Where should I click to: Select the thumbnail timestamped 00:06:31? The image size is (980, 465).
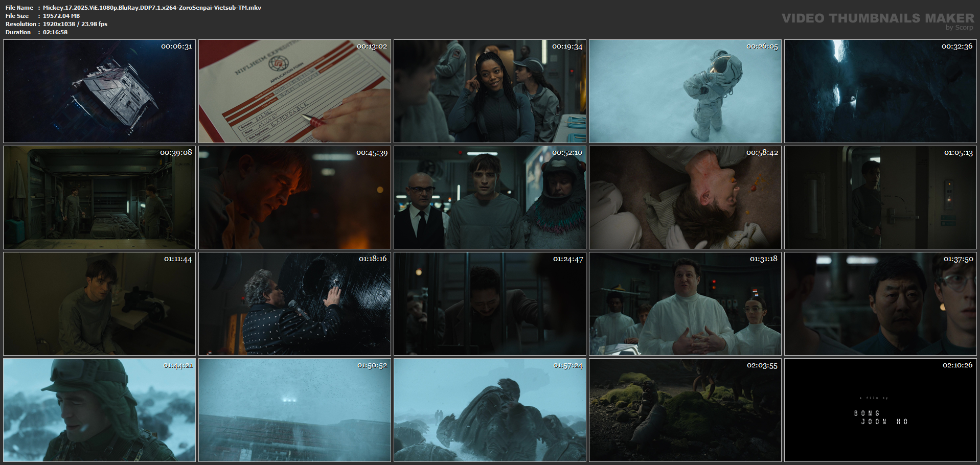pos(99,91)
